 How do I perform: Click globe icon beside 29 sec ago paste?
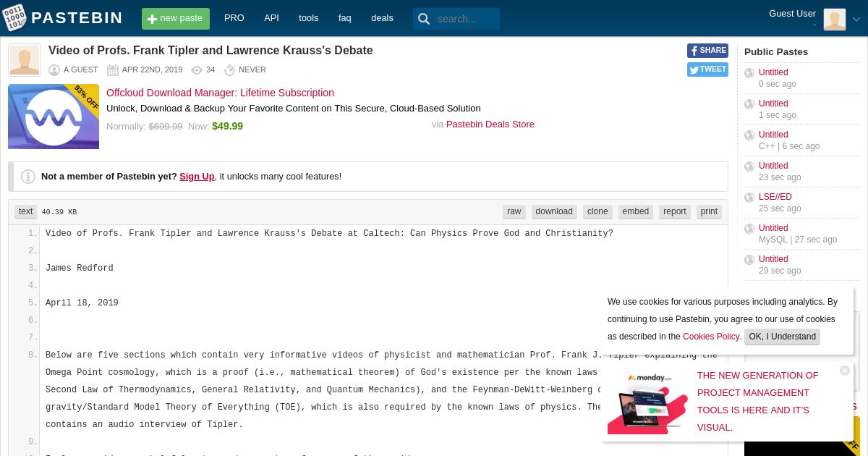[749, 260]
